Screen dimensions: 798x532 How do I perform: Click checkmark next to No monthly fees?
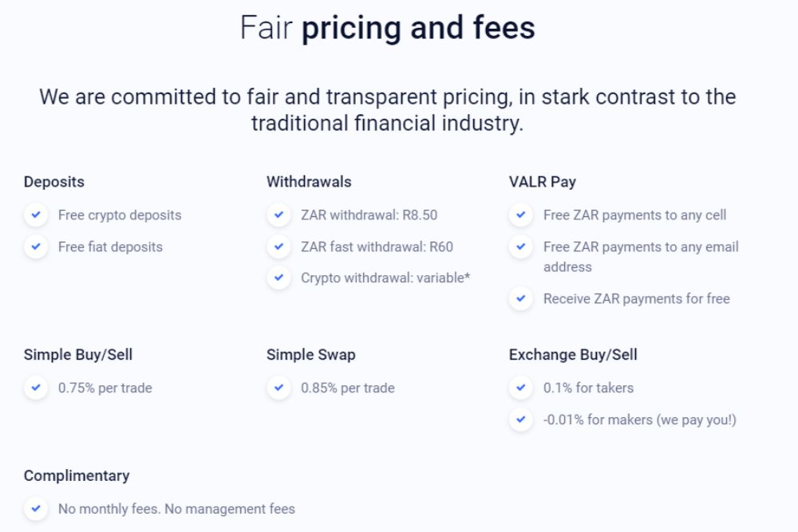coord(36,509)
